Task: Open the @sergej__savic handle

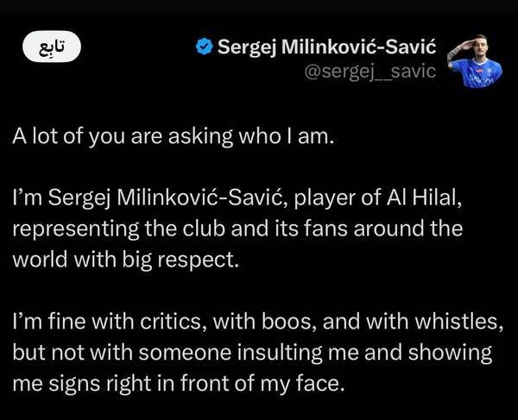Action: (x=370, y=72)
